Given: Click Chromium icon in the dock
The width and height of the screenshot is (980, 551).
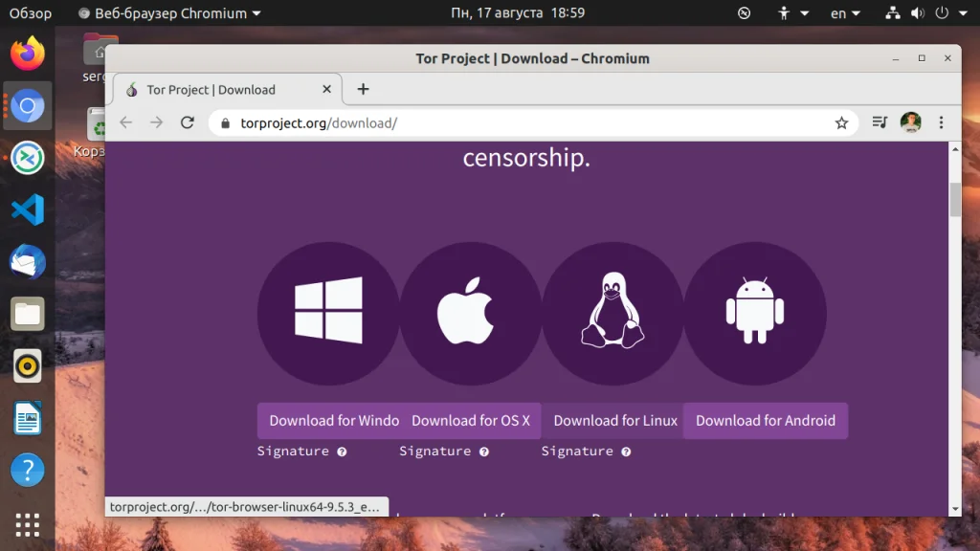Looking at the screenshot, I should 28,105.
